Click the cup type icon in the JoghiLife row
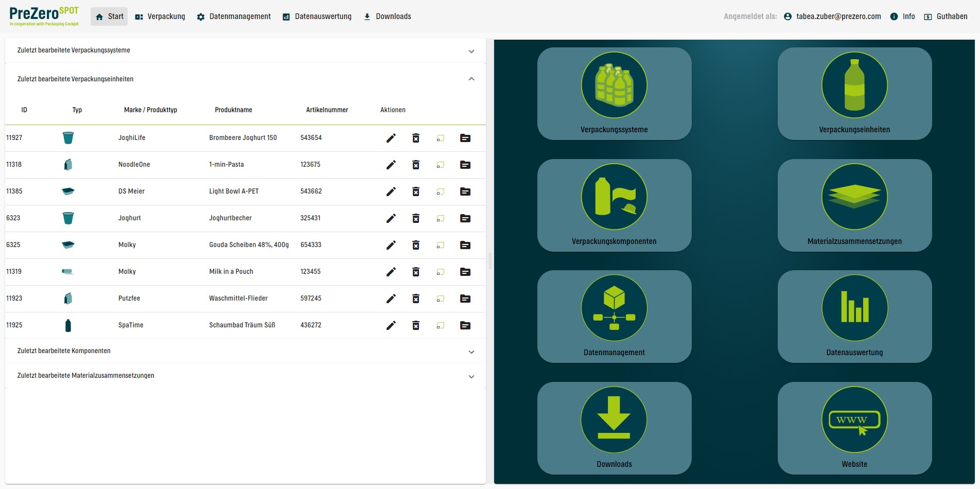The width and height of the screenshot is (980, 489). pos(68,138)
